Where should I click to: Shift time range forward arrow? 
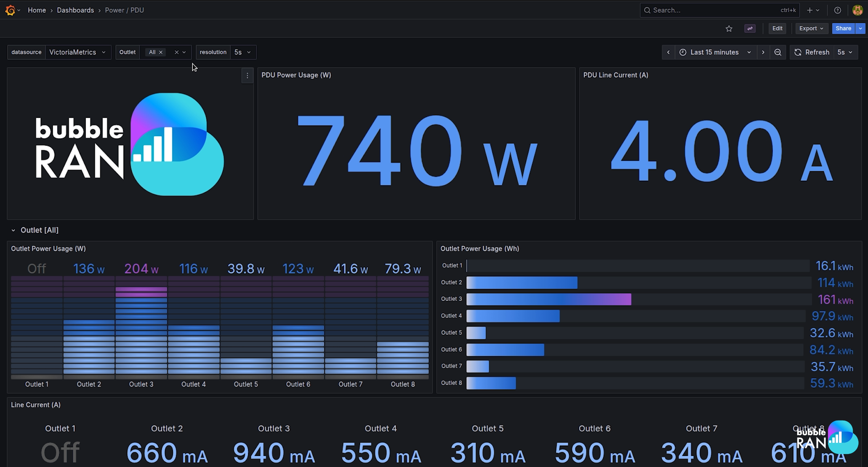tap(763, 52)
